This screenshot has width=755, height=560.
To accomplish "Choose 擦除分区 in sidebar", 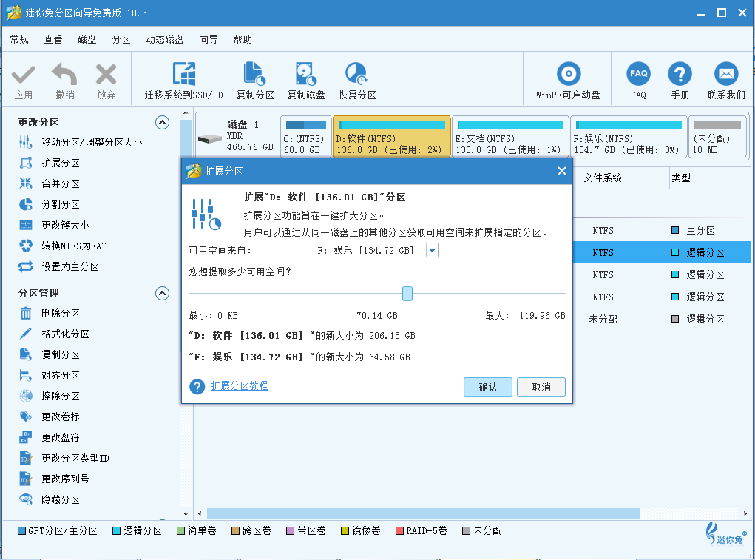I will click(x=49, y=396).
